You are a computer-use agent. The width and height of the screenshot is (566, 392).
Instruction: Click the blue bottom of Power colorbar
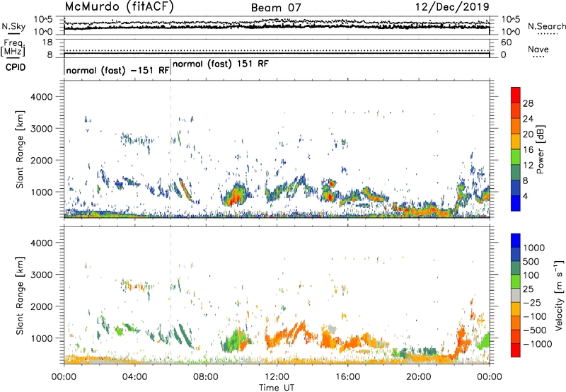pos(516,203)
